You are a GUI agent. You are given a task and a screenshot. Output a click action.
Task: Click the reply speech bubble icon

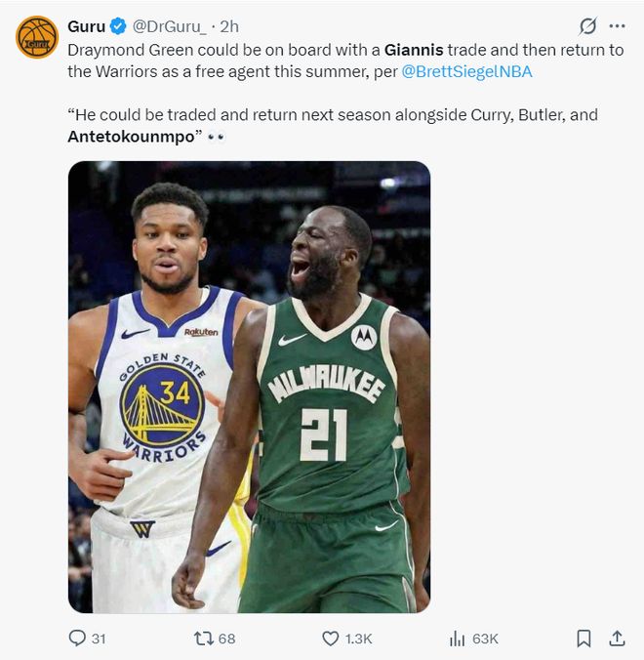[x=77, y=639]
